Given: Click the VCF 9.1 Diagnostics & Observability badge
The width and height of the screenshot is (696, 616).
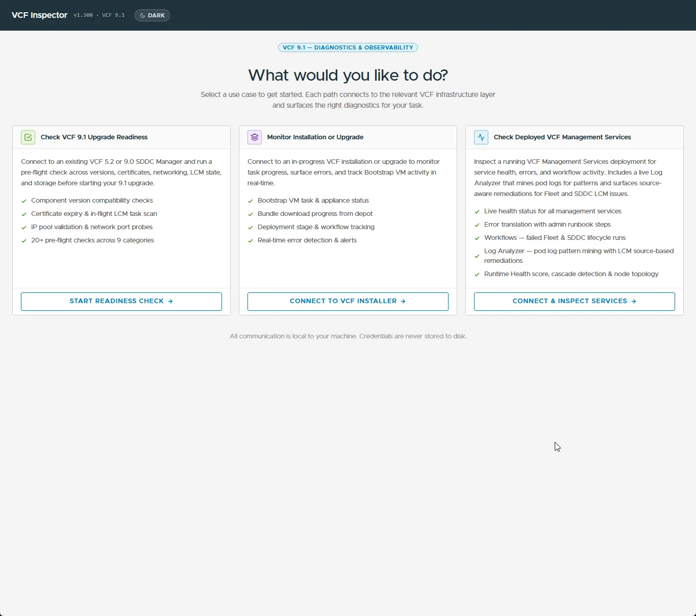Looking at the screenshot, I should 348,47.
